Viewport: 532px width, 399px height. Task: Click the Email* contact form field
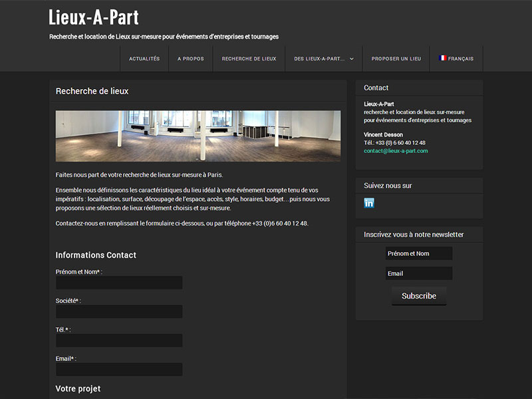[x=119, y=369]
